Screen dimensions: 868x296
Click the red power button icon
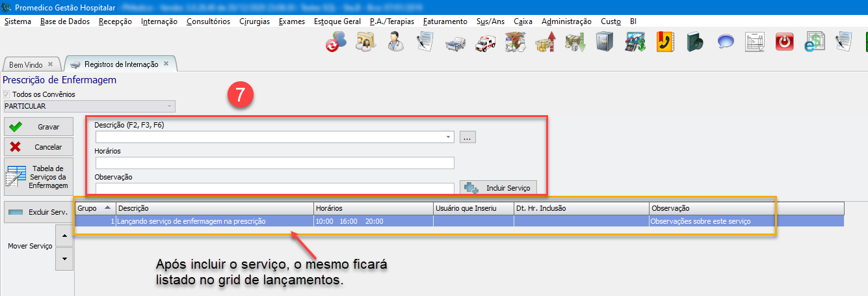785,42
